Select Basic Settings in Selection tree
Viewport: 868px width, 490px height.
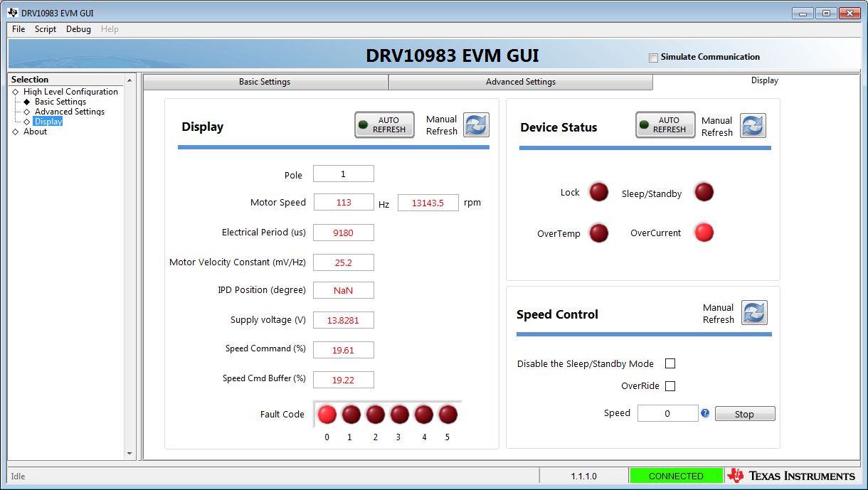[x=60, y=102]
